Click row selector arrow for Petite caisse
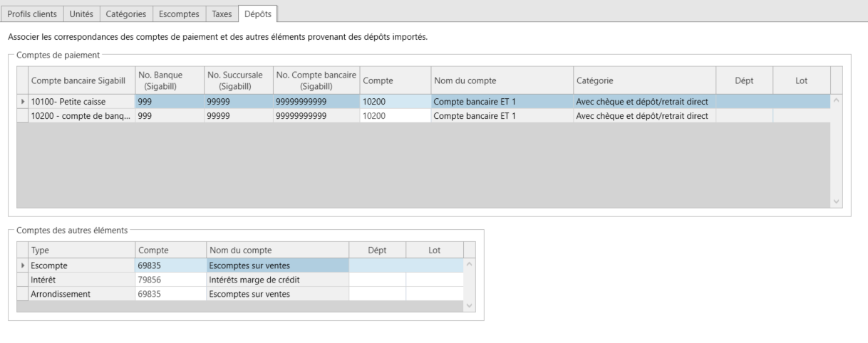Screen dimensions: 868x343 [22, 102]
